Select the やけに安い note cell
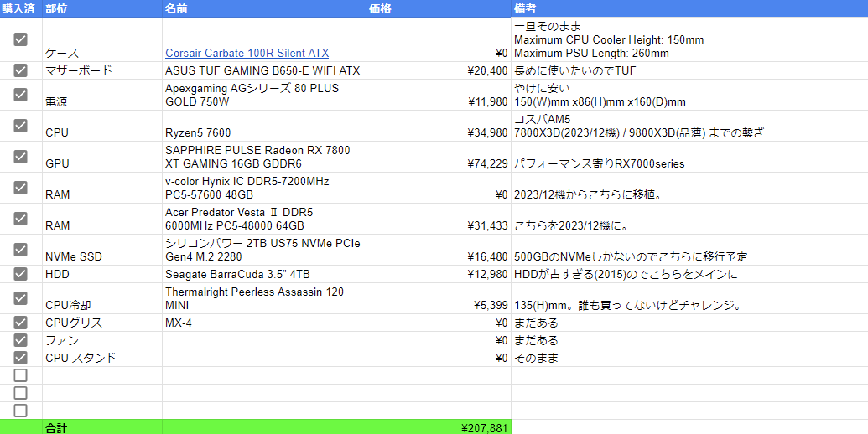868x434 pixels. (689, 95)
